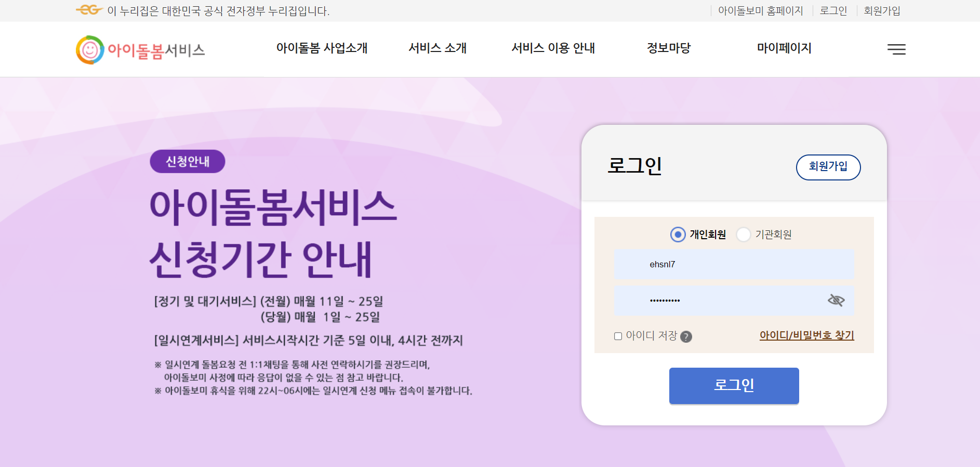
Task: Open the hamburger menu icon
Action: [x=896, y=49]
